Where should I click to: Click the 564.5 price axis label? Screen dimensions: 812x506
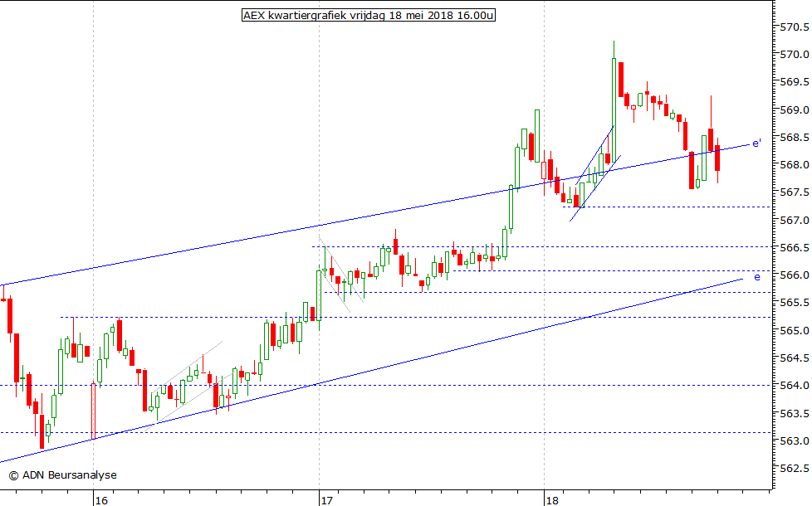tap(795, 358)
